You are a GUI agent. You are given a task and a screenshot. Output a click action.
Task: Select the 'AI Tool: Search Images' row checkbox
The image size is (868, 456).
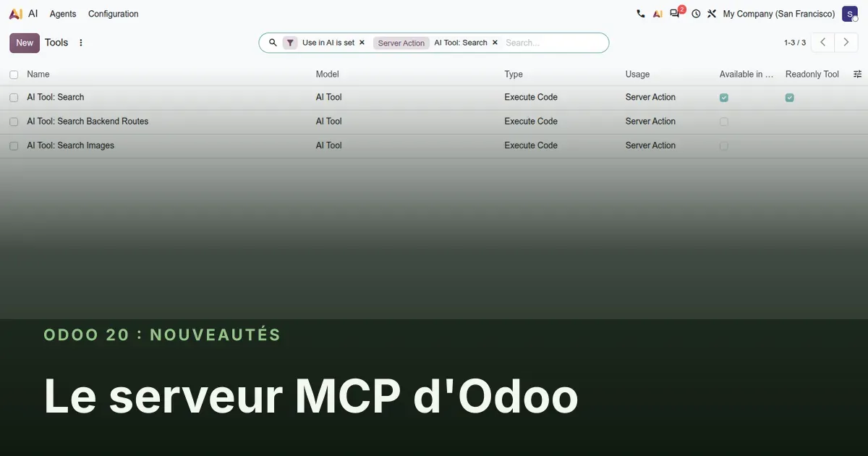point(14,146)
